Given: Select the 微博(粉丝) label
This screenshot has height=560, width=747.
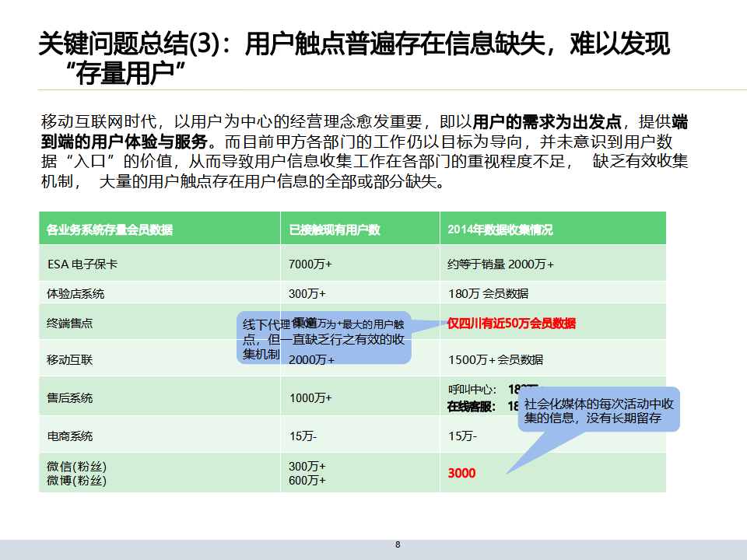Looking at the screenshot, I should click(76, 481).
